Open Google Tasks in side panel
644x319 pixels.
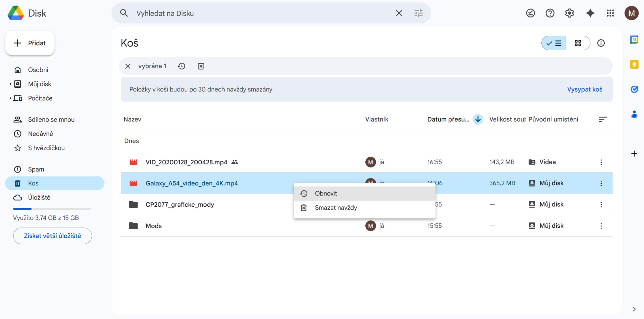[x=634, y=89]
